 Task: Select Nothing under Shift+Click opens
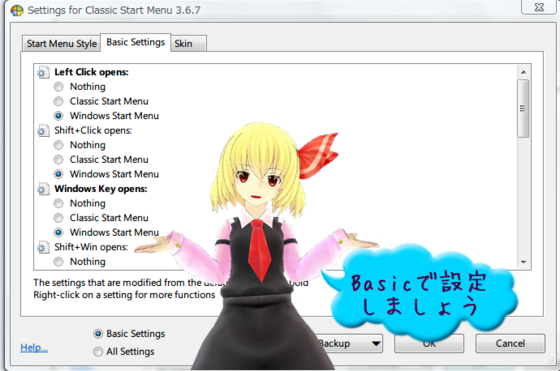click(58, 145)
